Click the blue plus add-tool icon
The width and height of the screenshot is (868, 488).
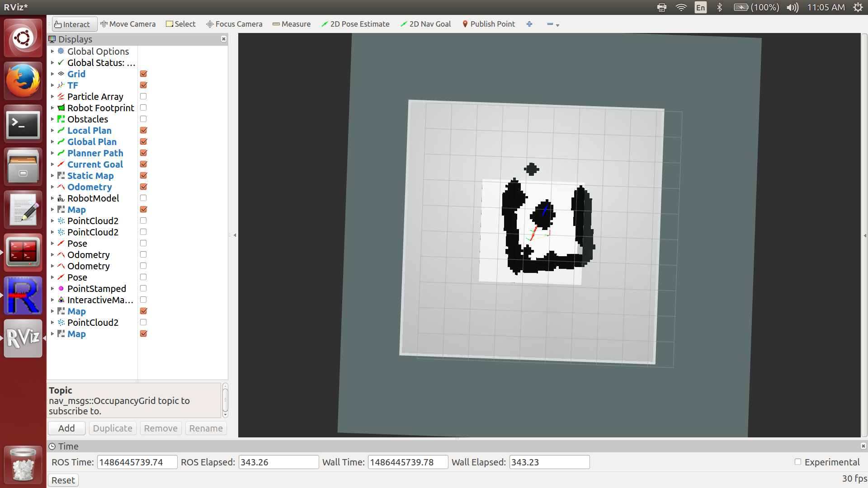coord(529,24)
